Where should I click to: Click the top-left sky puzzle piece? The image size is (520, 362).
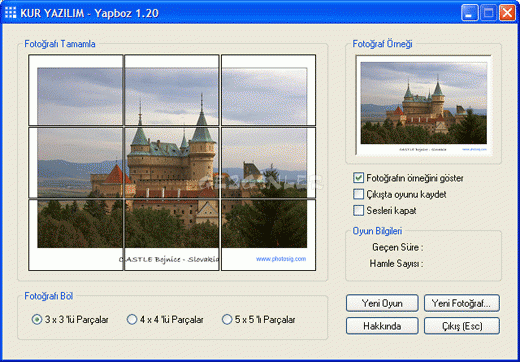click(x=76, y=90)
